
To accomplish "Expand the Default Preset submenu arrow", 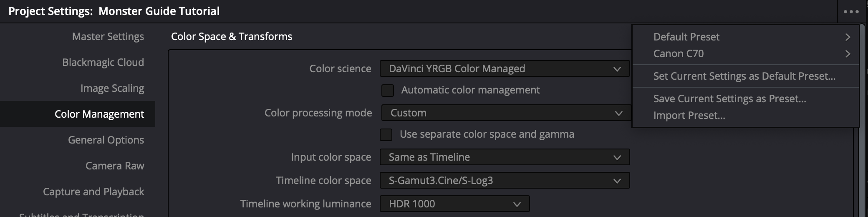I will (x=847, y=37).
